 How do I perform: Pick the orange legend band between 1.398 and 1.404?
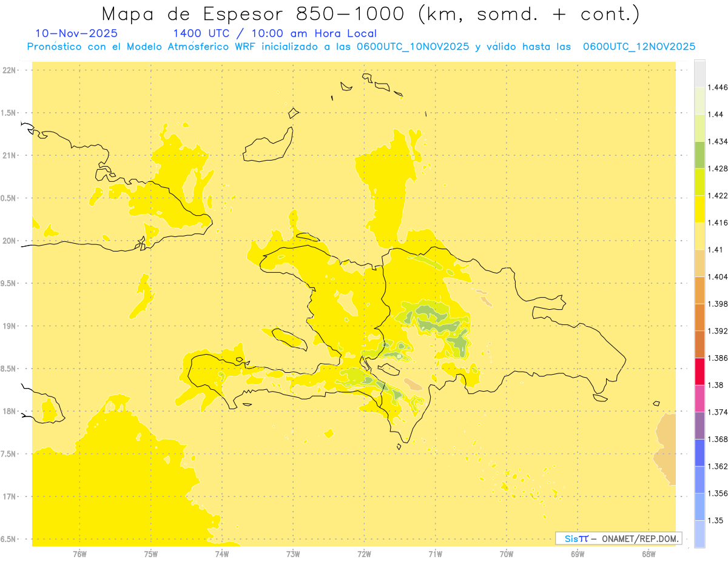coord(699,290)
